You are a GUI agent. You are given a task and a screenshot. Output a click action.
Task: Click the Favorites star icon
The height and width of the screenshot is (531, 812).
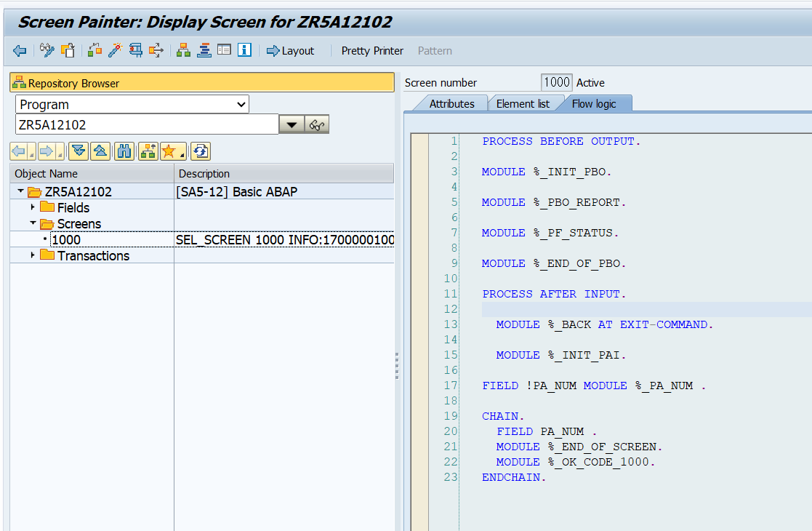pyautogui.click(x=173, y=151)
